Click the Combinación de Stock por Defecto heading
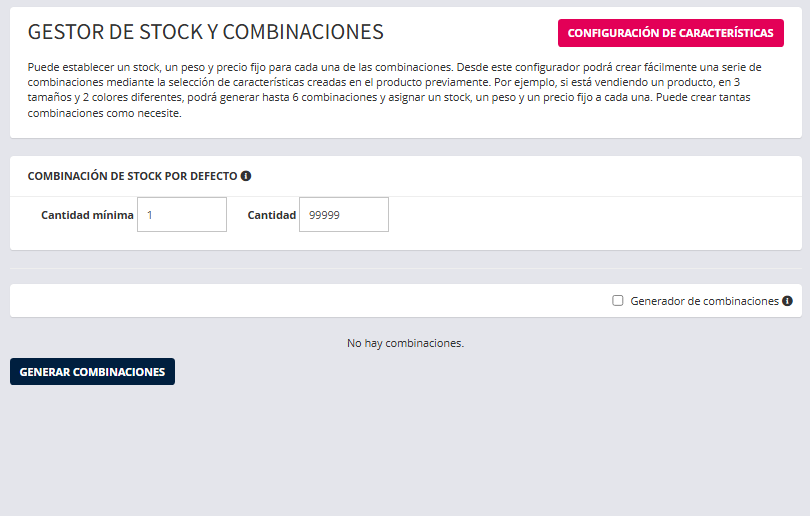Screen dimensions: 810x516 point(132,176)
